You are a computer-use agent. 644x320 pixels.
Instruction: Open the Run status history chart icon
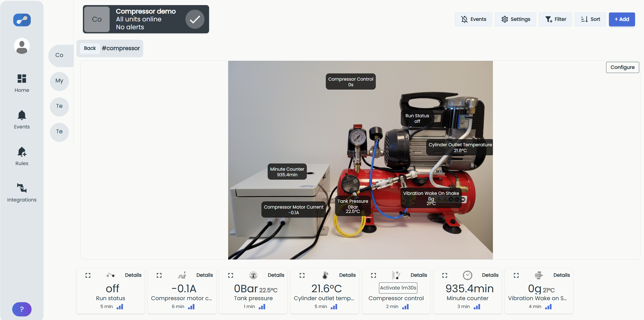pos(120,307)
